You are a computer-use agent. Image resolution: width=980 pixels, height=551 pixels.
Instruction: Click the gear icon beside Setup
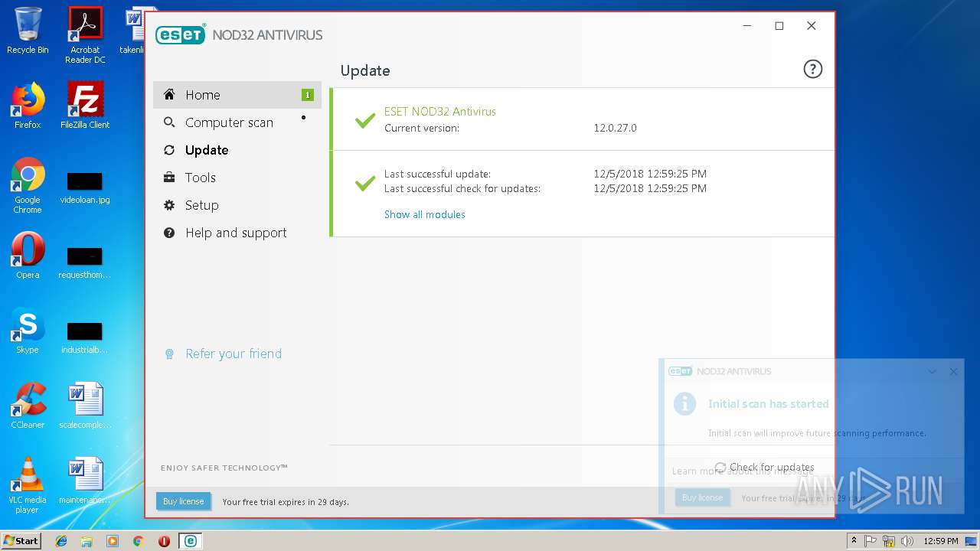click(169, 205)
